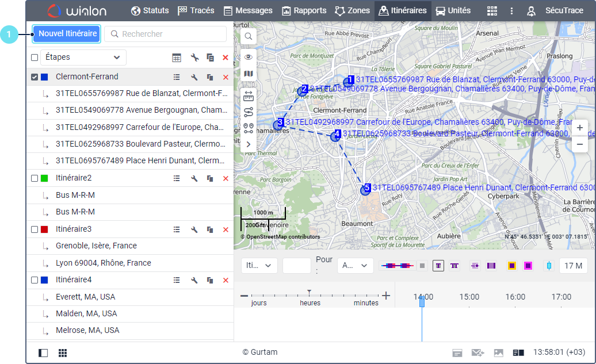This screenshot has width=596, height=364.
Task: Open the Messages tab
Action: tap(248, 11)
